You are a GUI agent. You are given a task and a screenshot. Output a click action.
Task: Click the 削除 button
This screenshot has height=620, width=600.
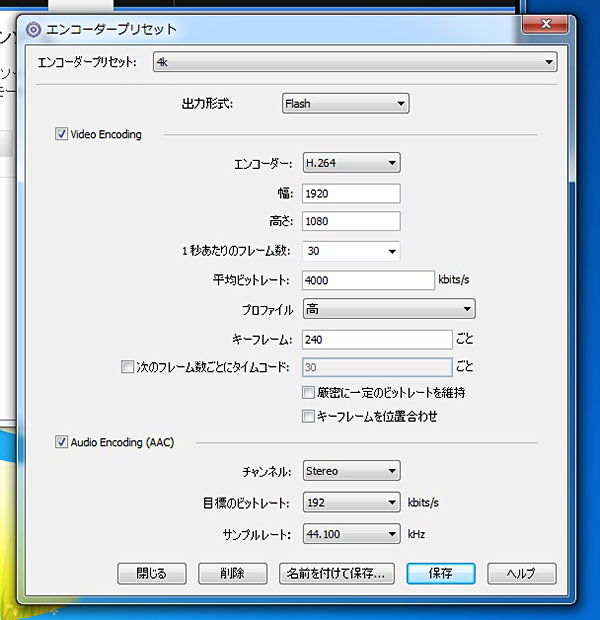pyautogui.click(x=233, y=573)
